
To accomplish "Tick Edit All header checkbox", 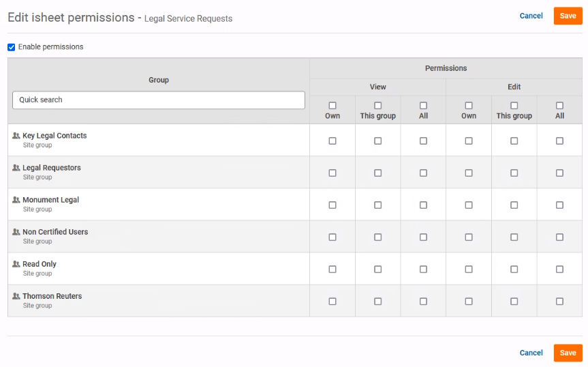I will [559, 106].
